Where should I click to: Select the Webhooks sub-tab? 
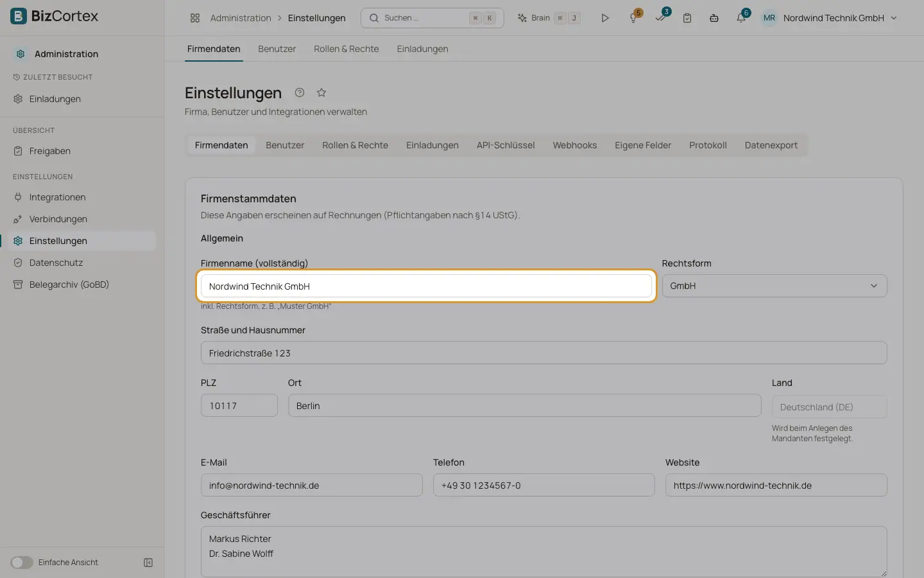point(575,145)
